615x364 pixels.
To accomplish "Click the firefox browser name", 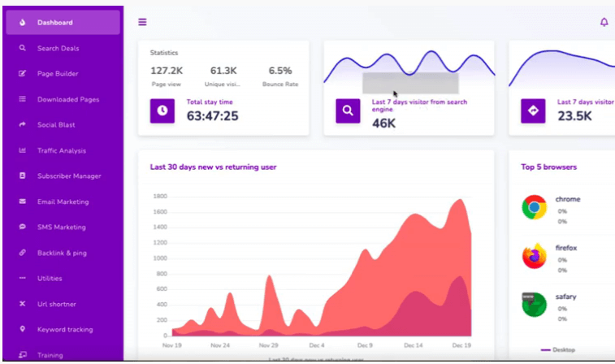I will (566, 248).
